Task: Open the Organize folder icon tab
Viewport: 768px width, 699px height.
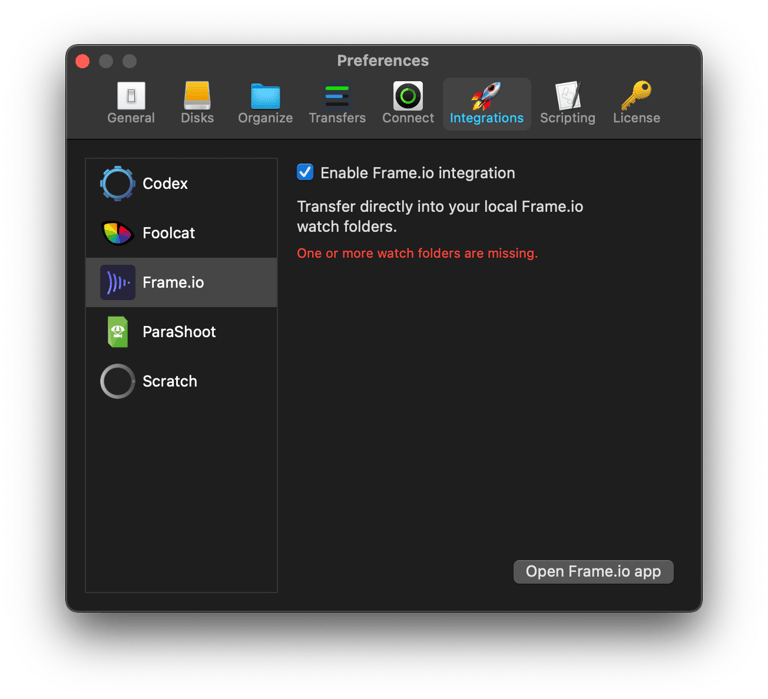Action: (x=265, y=104)
